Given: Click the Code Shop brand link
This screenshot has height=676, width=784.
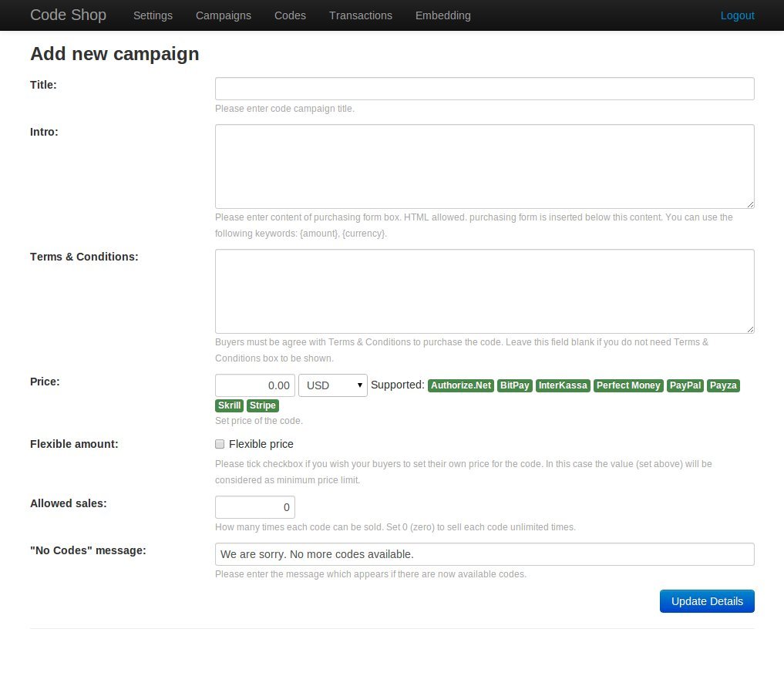Looking at the screenshot, I should pos(68,15).
